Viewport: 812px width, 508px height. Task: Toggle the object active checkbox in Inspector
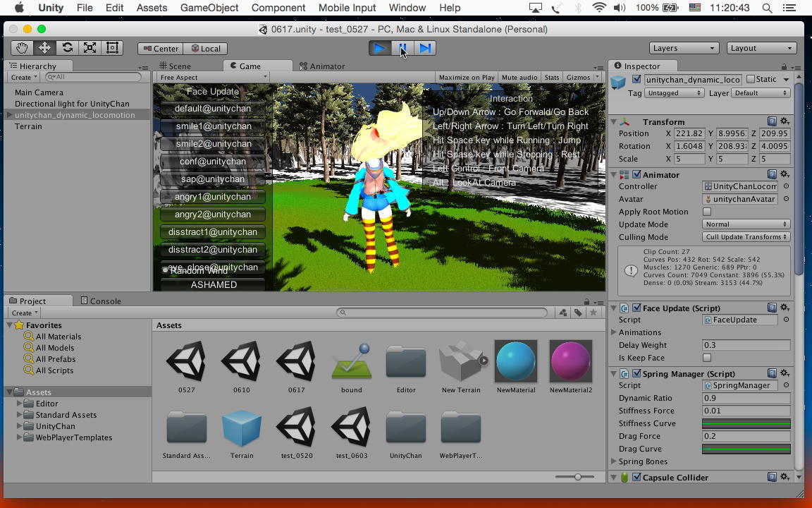pos(636,79)
